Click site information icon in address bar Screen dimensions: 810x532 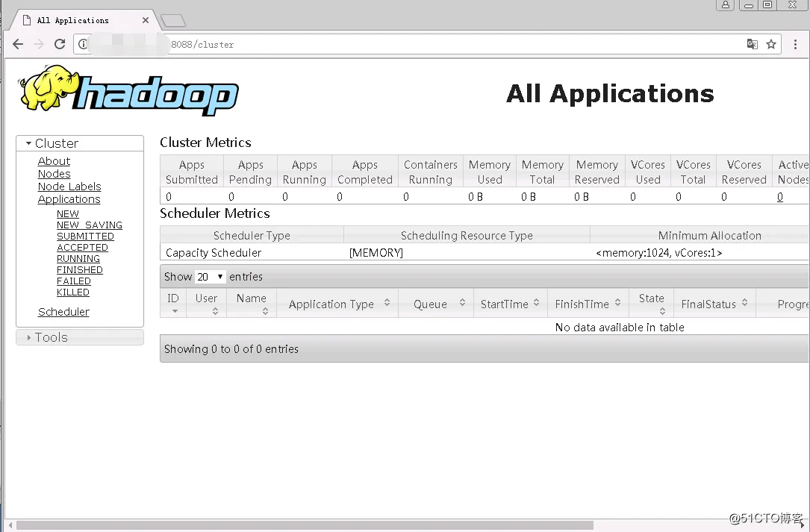(83, 45)
